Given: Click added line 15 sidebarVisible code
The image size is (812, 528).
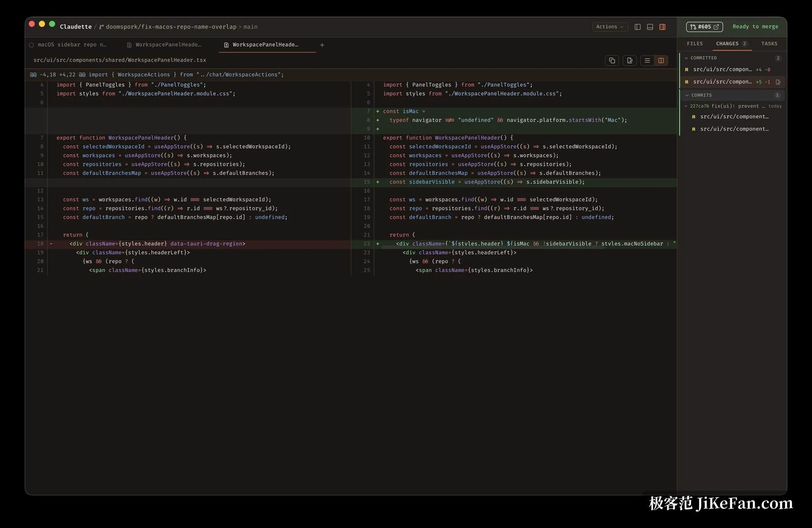Looking at the screenshot, I should (487, 182).
